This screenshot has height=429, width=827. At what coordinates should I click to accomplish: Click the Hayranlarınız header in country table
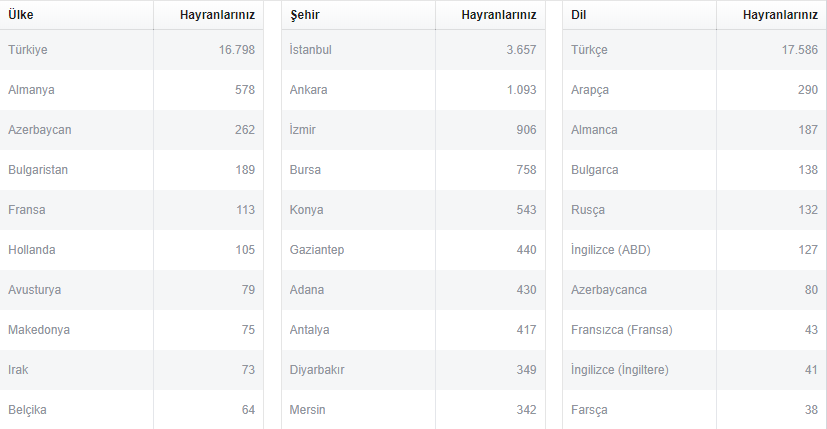pyautogui.click(x=217, y=15)
